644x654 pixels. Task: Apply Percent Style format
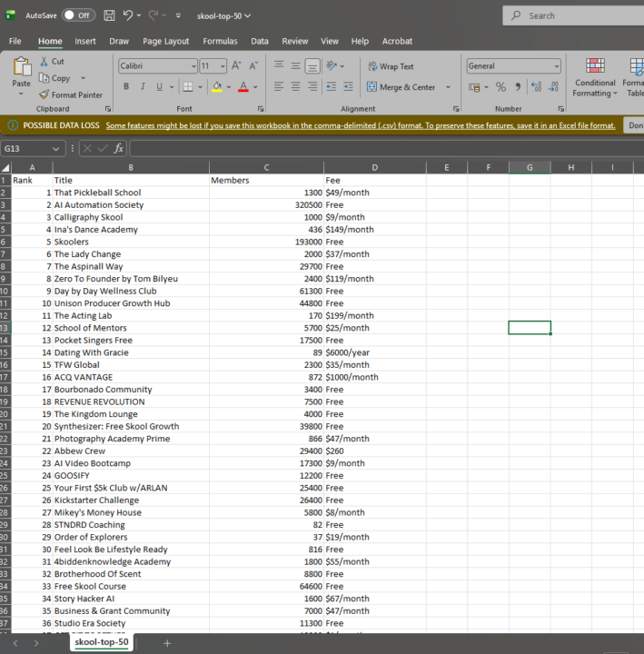click(500, 87)
